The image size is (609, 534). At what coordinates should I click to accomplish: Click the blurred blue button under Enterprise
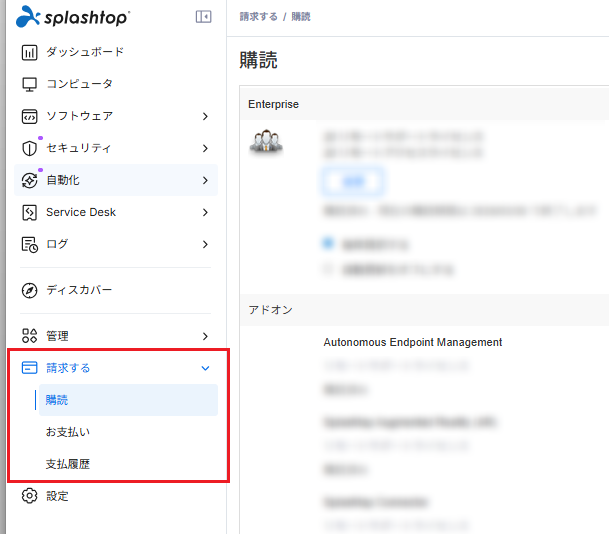[x=352, y=181]
